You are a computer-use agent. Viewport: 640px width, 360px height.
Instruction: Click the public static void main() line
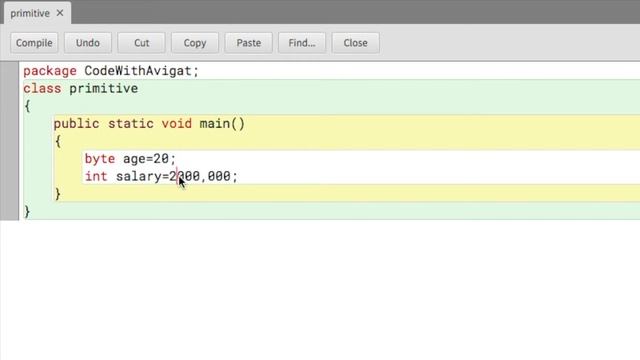point(149,124)
